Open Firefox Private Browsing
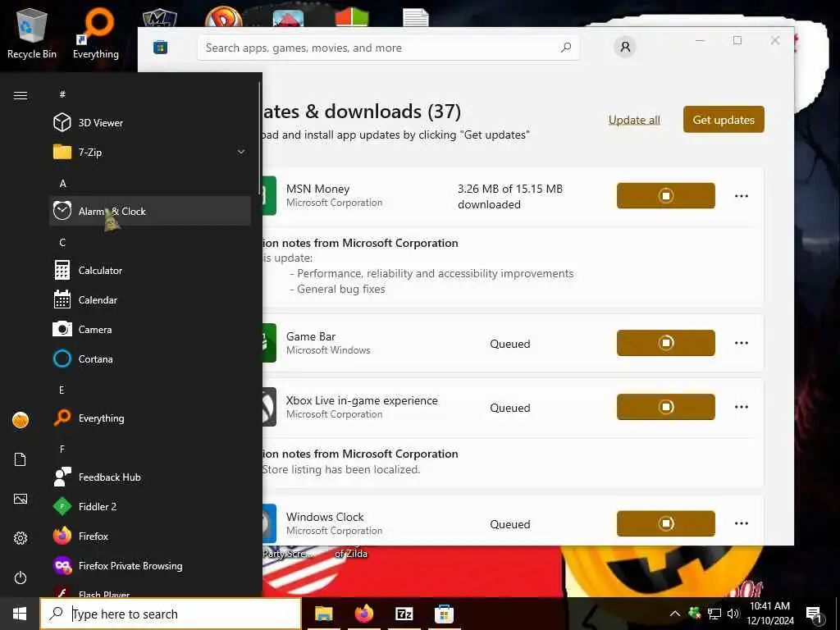Image resolution: width=840 pixels, height=630 pixels. coord(150,565)
